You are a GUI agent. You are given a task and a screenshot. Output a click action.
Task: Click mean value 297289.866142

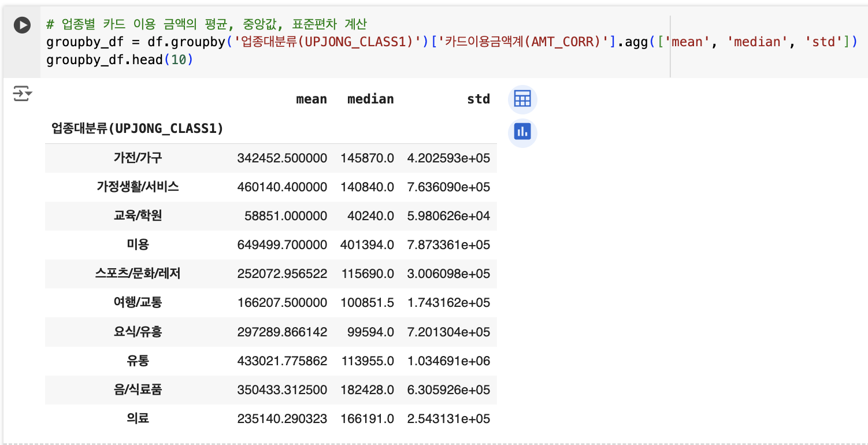click(282, 332)
